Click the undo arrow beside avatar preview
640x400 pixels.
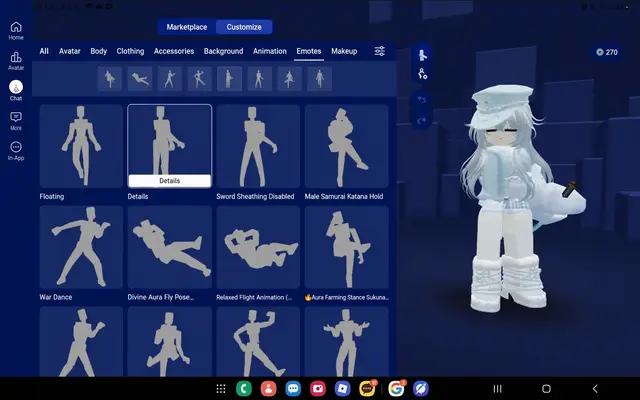coord(422,100)
